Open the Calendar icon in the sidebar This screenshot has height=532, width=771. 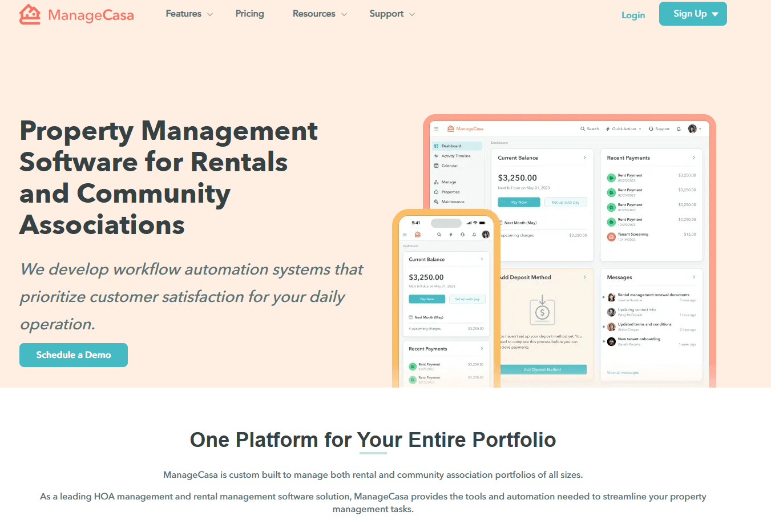(437, 166)
